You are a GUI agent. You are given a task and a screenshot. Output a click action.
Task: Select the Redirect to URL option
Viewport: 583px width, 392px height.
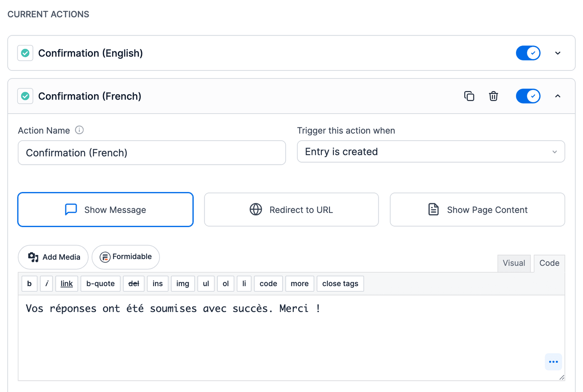coord(291,210)
